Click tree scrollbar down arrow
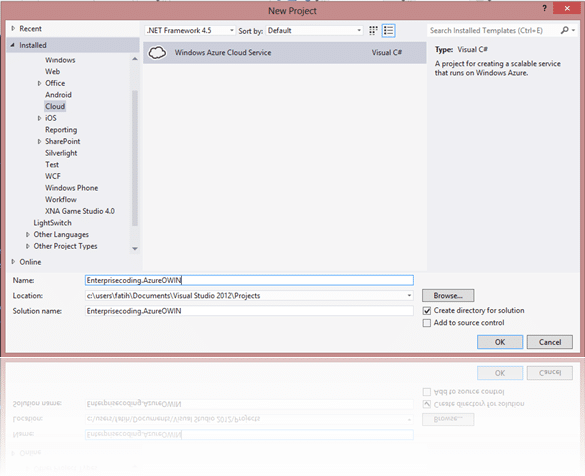The image size is (585, 476). (x=135, y=248)
